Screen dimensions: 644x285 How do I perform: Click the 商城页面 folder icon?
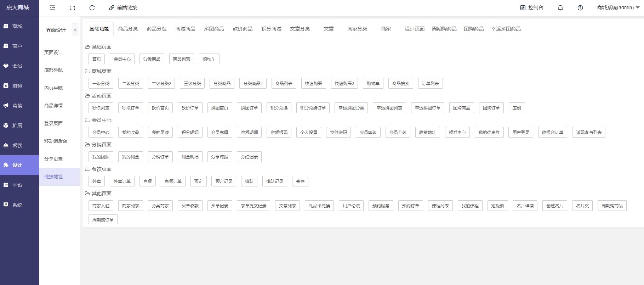(87, 71)
